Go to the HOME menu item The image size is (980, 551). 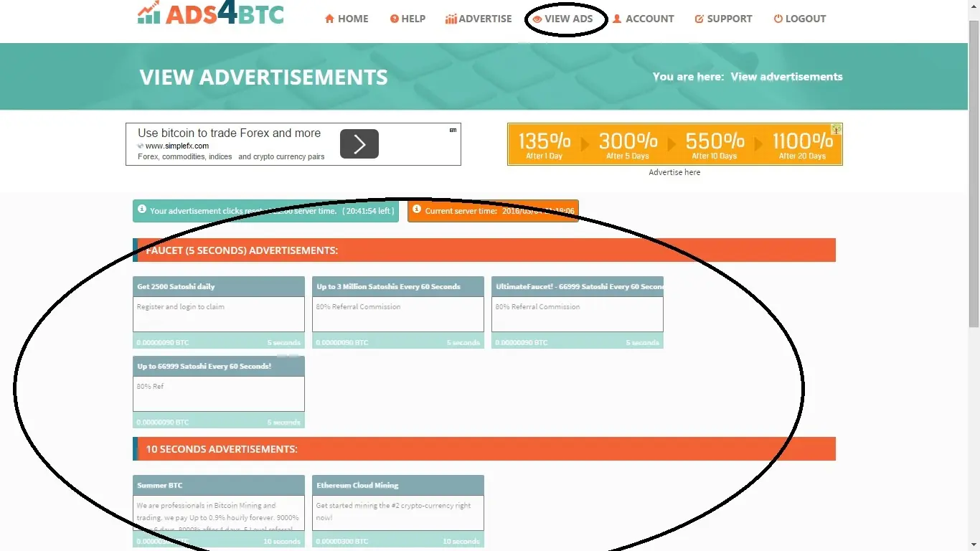(347, 19)
